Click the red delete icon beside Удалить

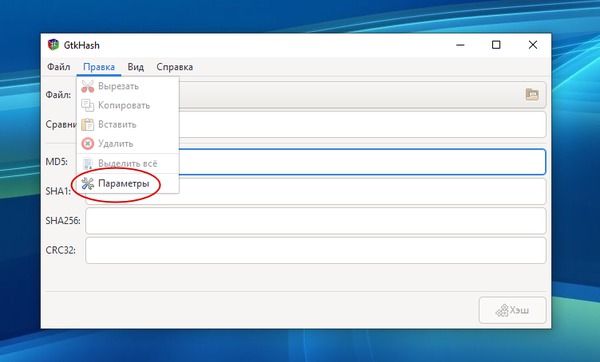[88, 143]
